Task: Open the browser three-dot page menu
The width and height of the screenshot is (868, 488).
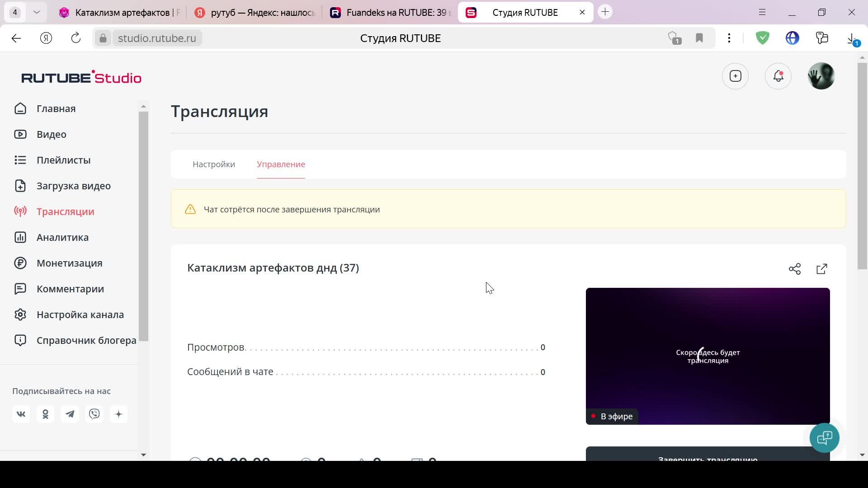Action: [729, 38]
